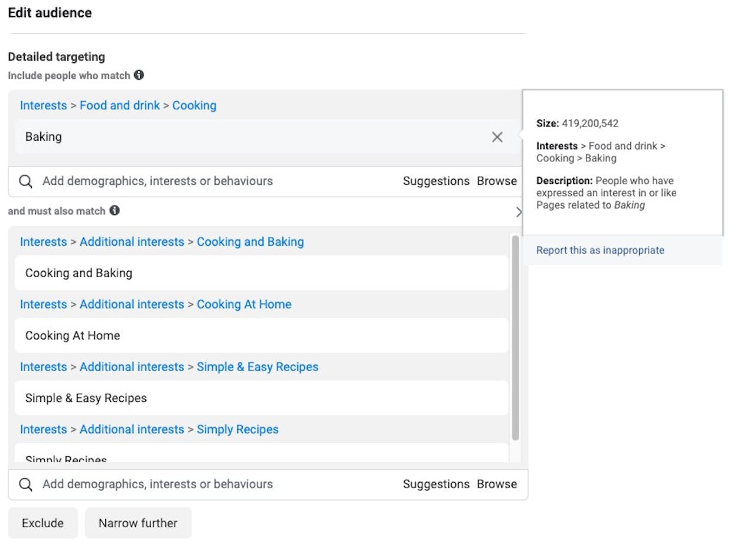Click 'Report this as inappropriate' link
This screenshot has height=549, width=756.
tap(600, 251)
